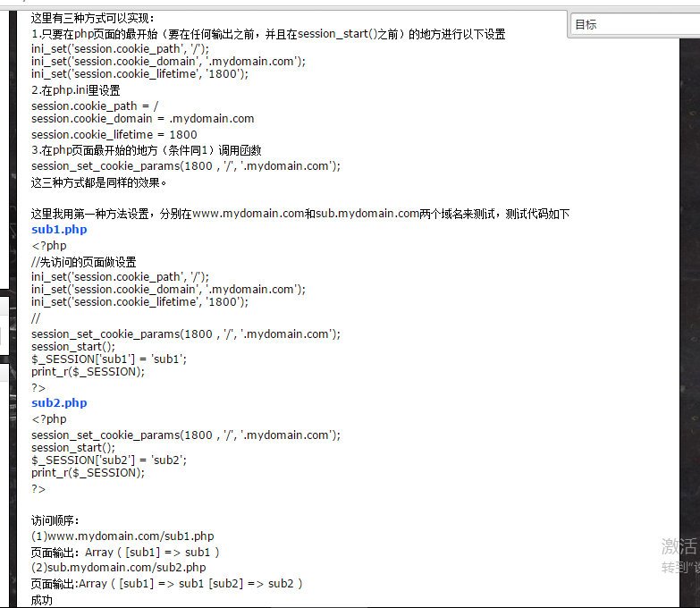Click the sentence starting '这里我用第一种方法设置'

click(x=300, y=214)
